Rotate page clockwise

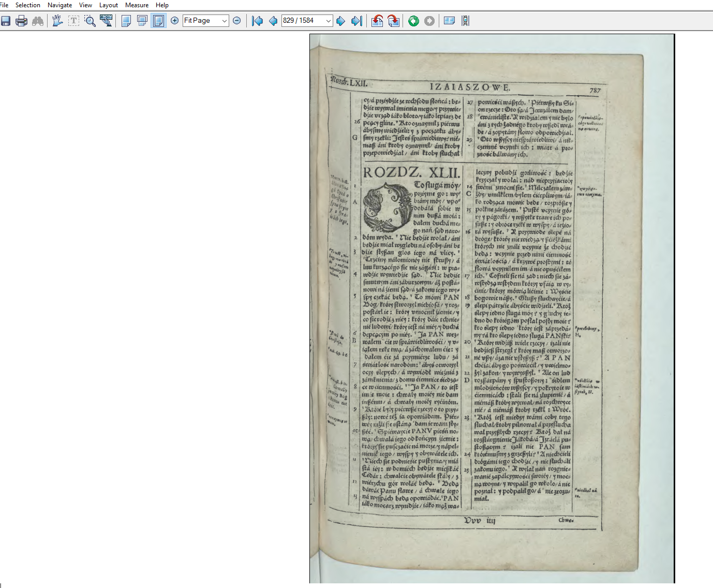pyautogui.click(x=394, y=21)
